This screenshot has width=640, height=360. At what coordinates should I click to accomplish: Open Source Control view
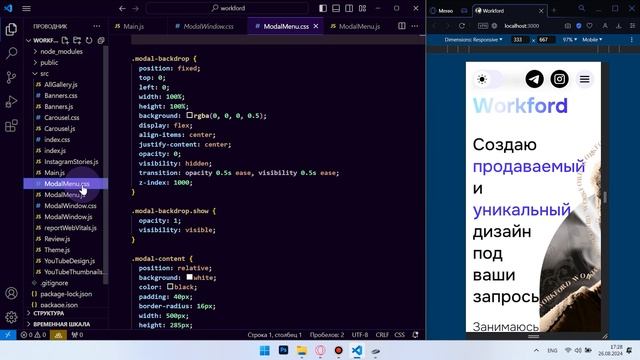tap(11, 77)
